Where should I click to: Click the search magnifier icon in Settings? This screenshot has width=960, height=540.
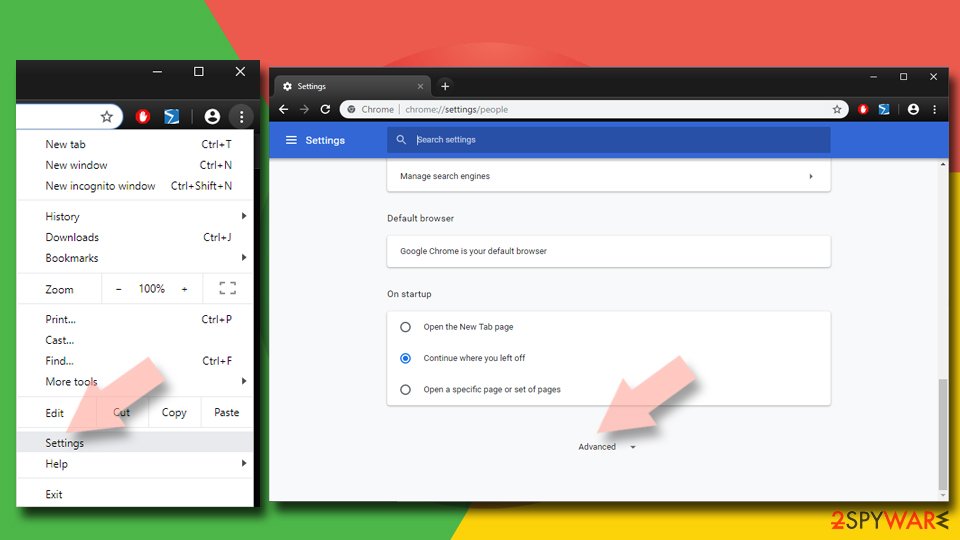click(x=401, y=140)
